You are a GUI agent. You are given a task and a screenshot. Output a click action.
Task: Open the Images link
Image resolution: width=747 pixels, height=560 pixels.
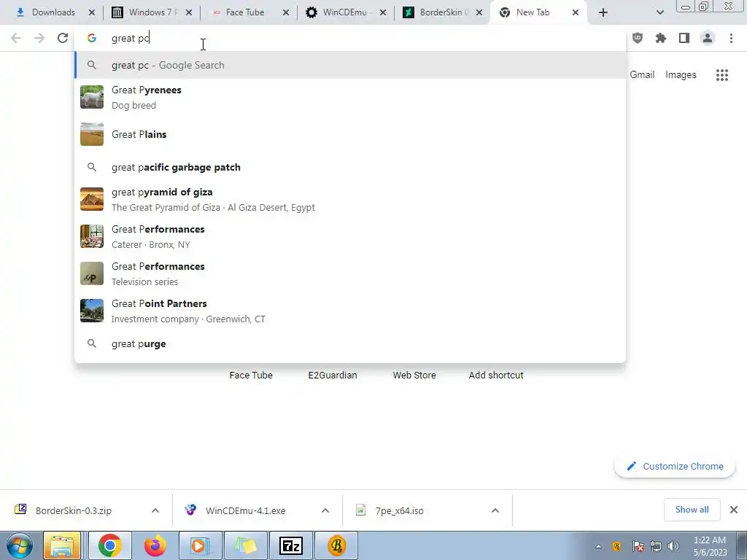681,75
